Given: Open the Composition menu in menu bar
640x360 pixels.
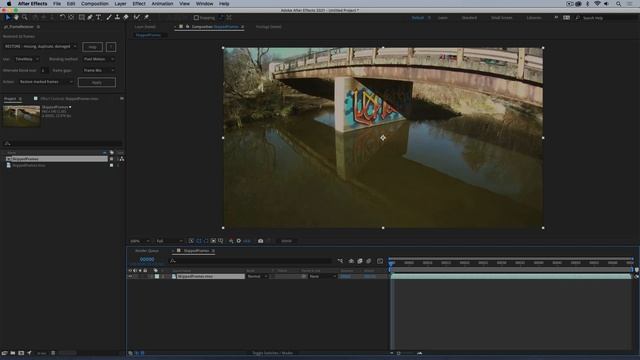Looking at the screenshot, I should [95, 4].
